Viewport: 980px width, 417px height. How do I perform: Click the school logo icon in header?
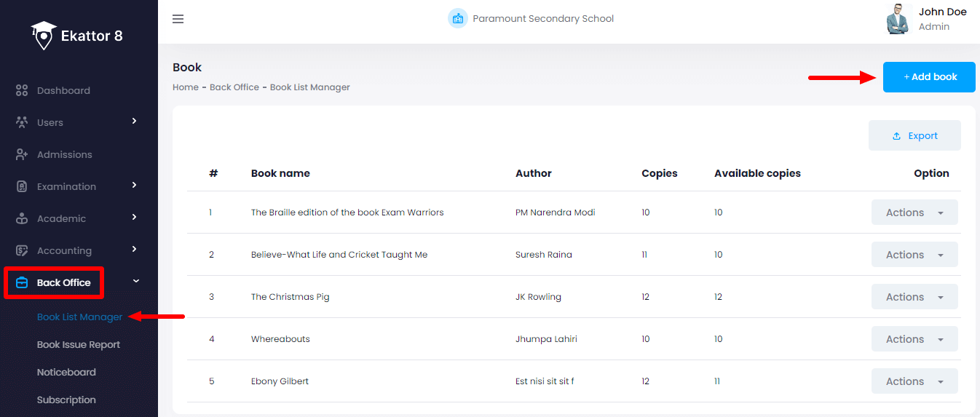(457, 19)
